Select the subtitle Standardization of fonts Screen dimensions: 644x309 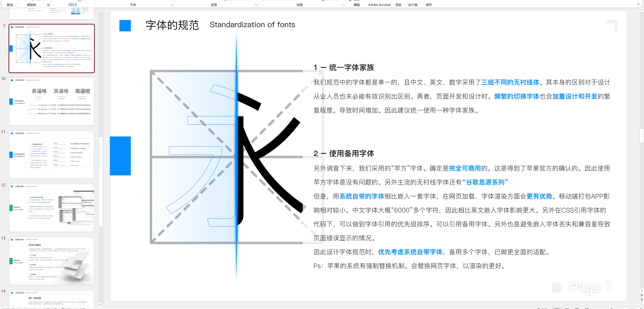click(x=253, y=25)
